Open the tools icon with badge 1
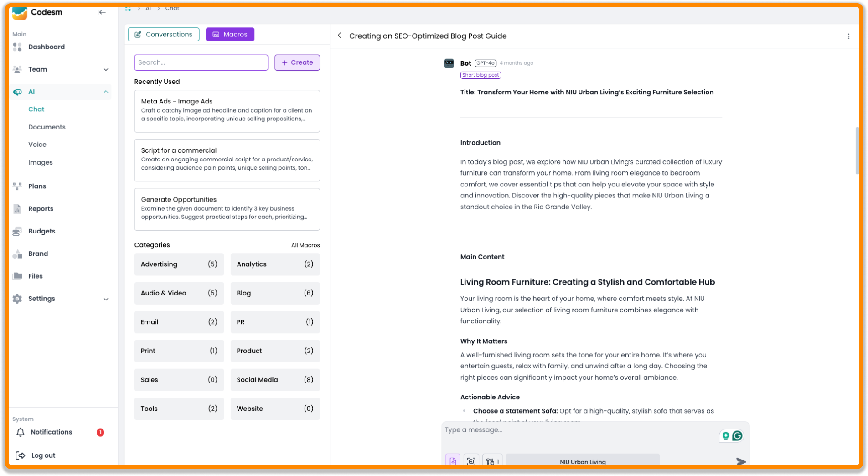The image size is (868, 476). pyautogui.click(x=492, y=460)
